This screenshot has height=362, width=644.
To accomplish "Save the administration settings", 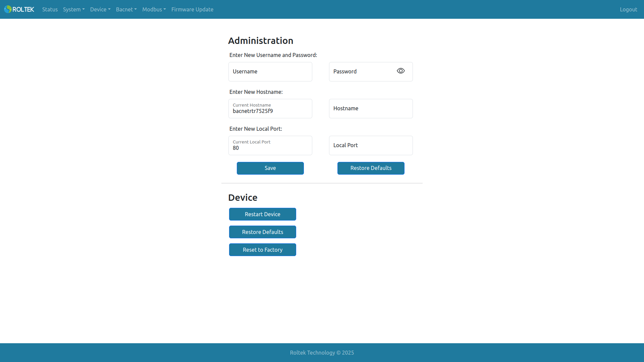I will click(x=270, y=168).
